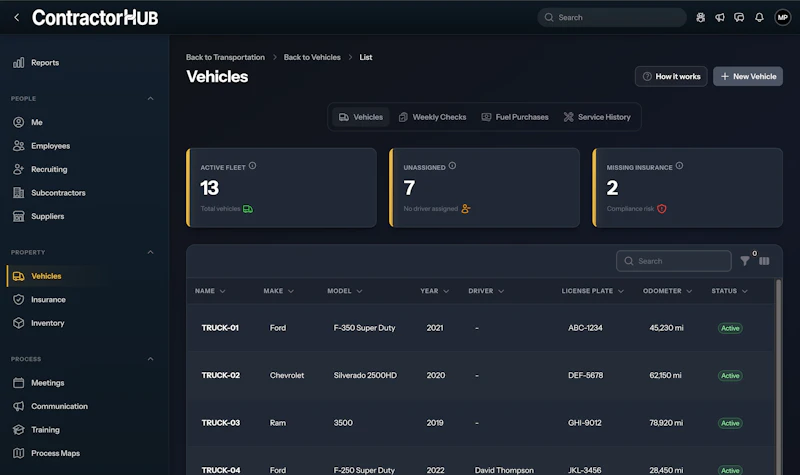Sort by the MAKE column chevron
Viewport: 800px width, 475px height.
(x=291, y=291)
